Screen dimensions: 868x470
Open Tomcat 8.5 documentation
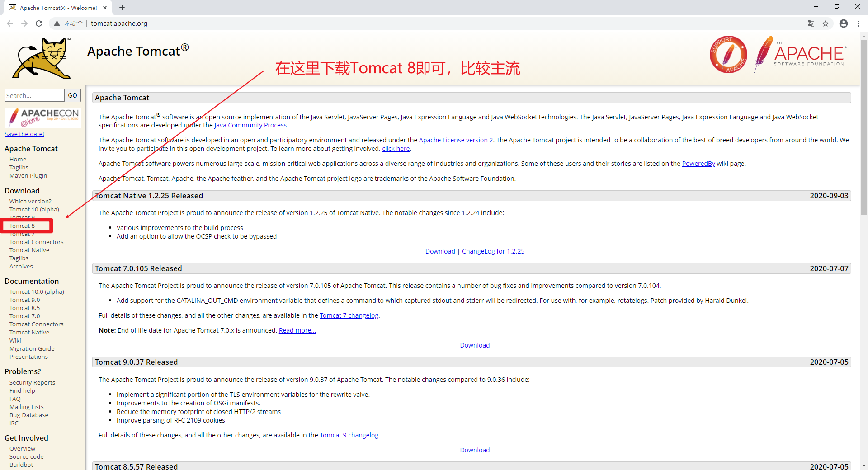(24, 308)
